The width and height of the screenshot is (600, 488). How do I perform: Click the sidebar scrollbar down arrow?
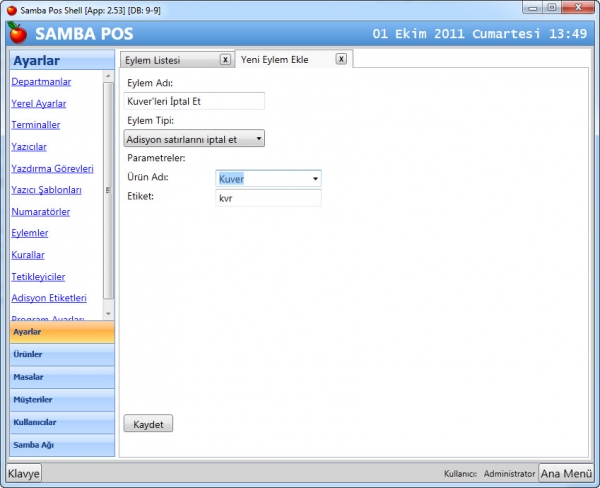[108, 314]
